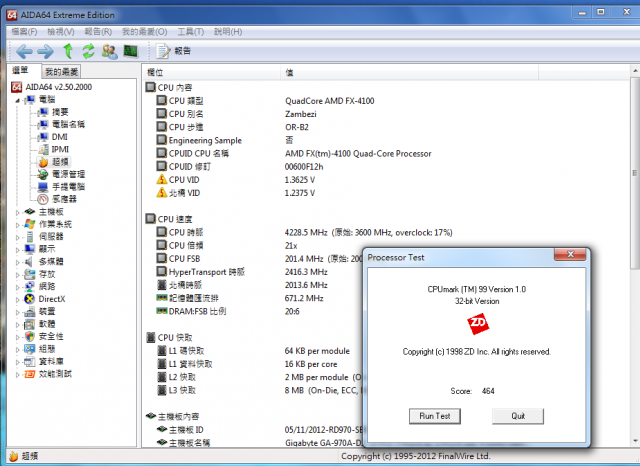Click the 裝置 tree icon
The image size is (640, 466).
(29, 312)
